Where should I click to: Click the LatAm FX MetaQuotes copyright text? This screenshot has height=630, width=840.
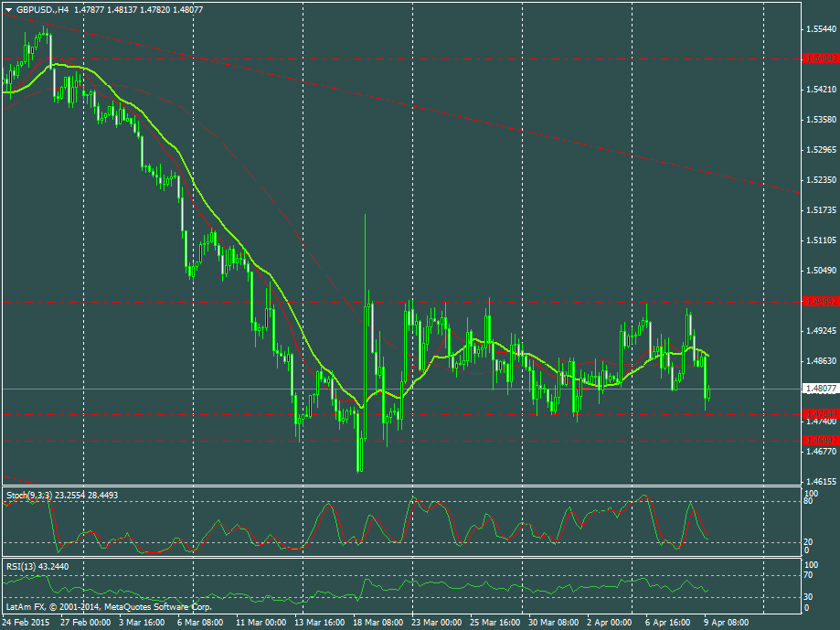coord(109,606)
